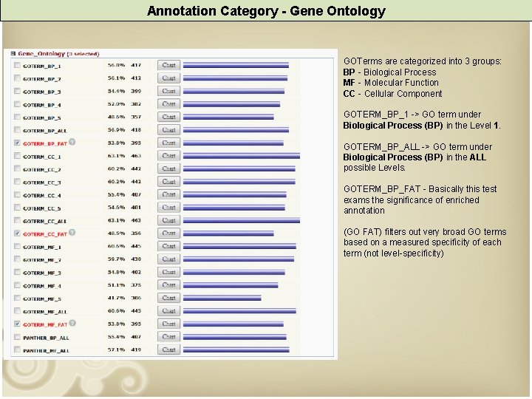532x399 pixels.
Task: Enable the GOTERM_BP_2 checkbox
Action: (17, 78)
